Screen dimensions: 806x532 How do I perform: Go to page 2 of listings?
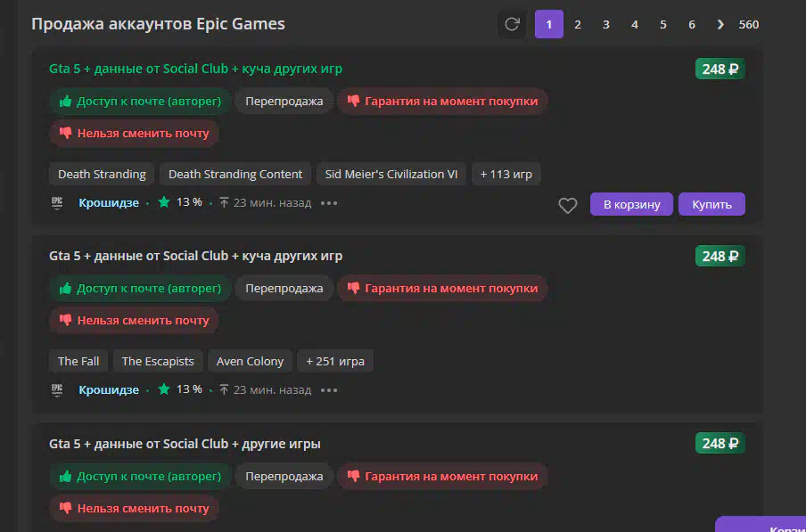[577, 24]
